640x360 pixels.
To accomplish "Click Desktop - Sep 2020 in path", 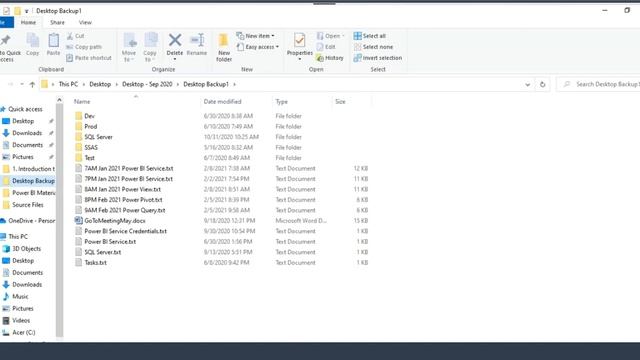I will (x=147, y=84).
